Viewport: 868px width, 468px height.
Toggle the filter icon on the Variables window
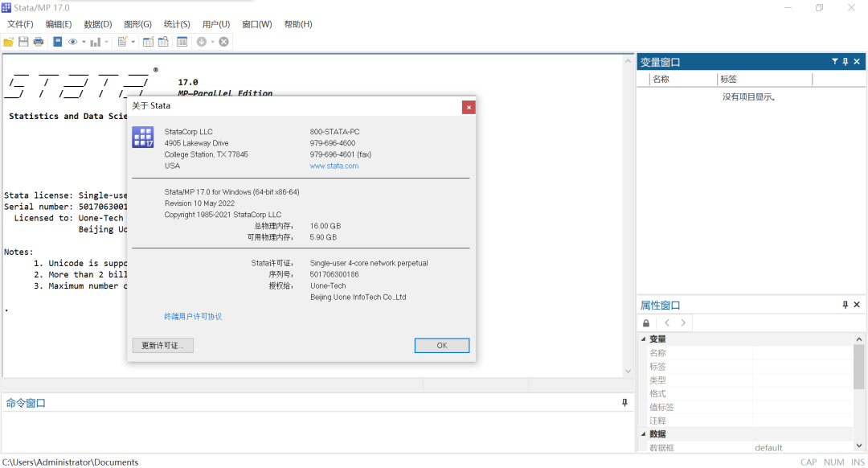834,61
